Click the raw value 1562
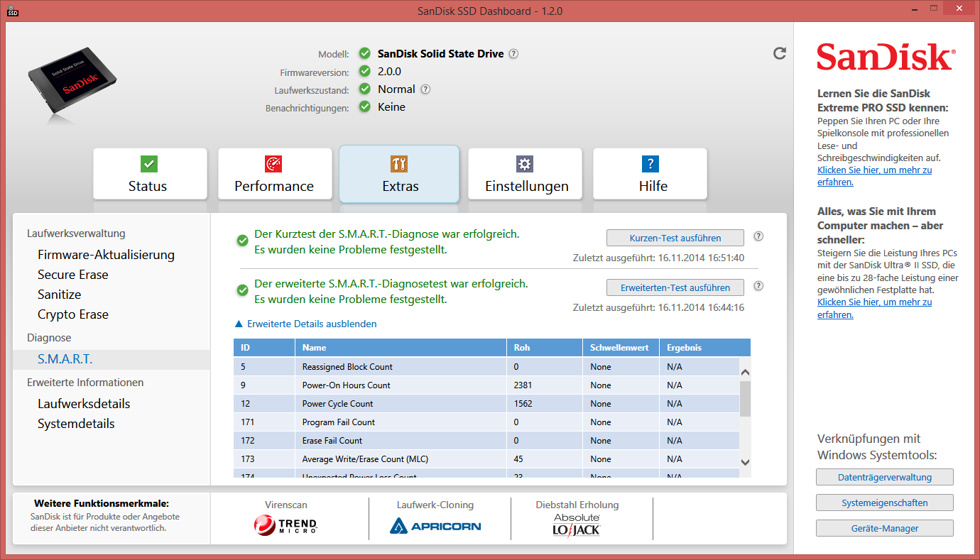 (523, 404)
